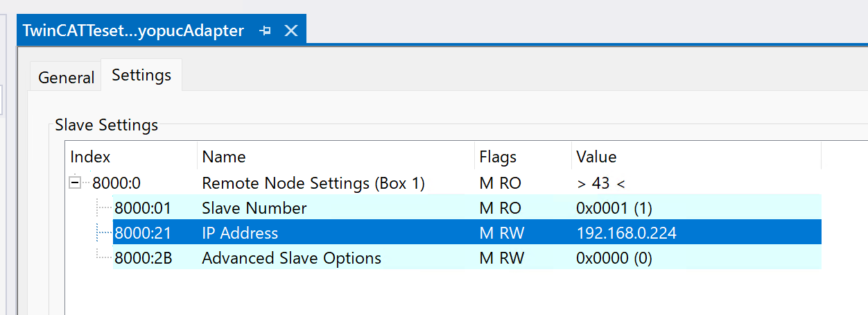Switch to the General tab
The height and width of the screenshot is (315, 868).
tap(66, 78)
